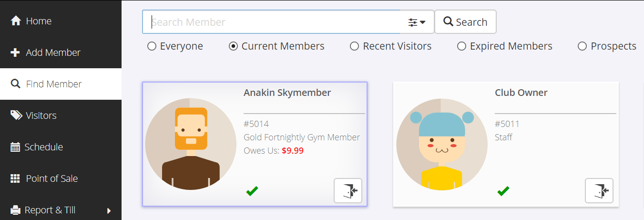Viewport: 644px width, 220px height.
Task: Select the Everyone radio option
Action: [152, 46]
